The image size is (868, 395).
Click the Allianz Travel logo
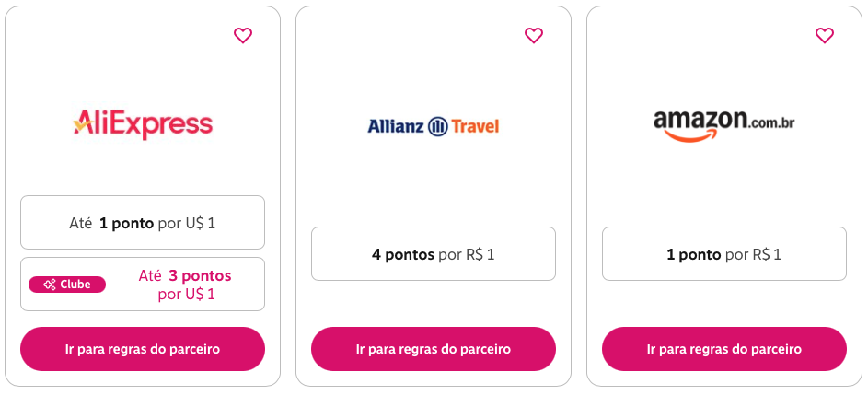point(433,125)
